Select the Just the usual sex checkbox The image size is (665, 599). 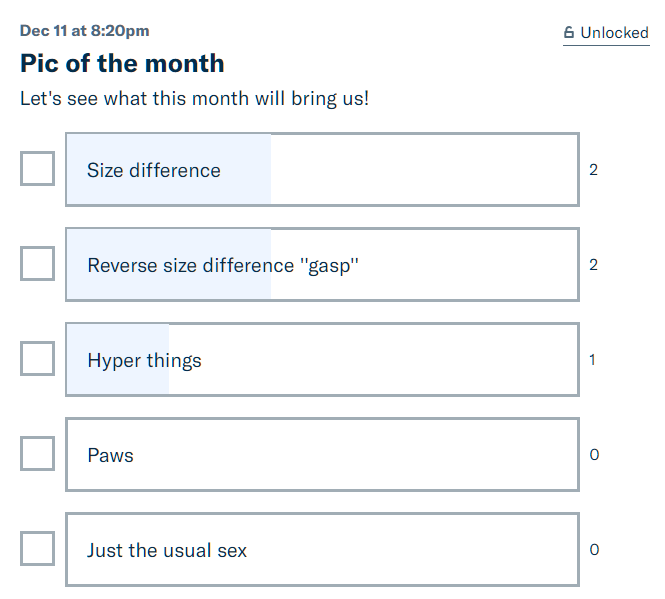click(38, 548)
